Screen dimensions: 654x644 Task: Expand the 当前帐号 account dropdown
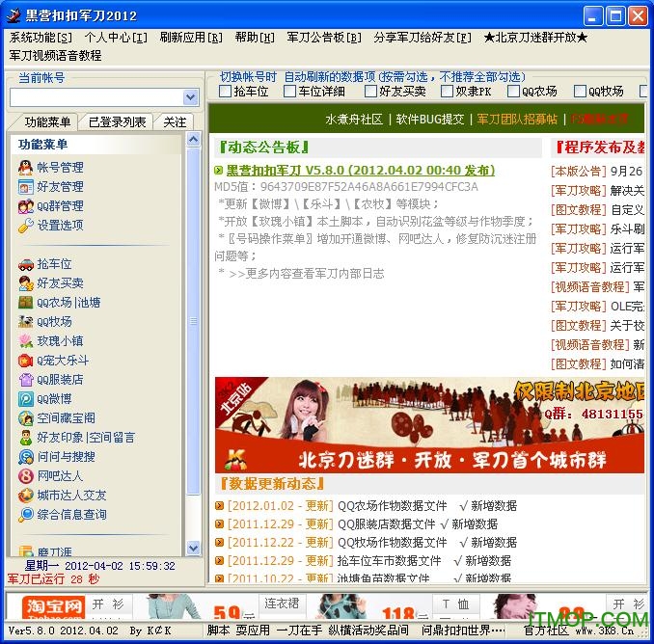[x=190, y=97]
